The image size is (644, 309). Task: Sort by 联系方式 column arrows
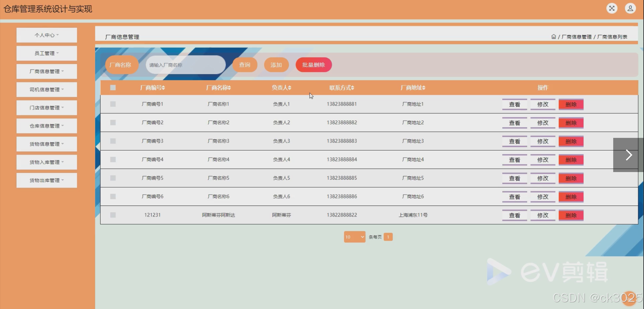(352, 88)
